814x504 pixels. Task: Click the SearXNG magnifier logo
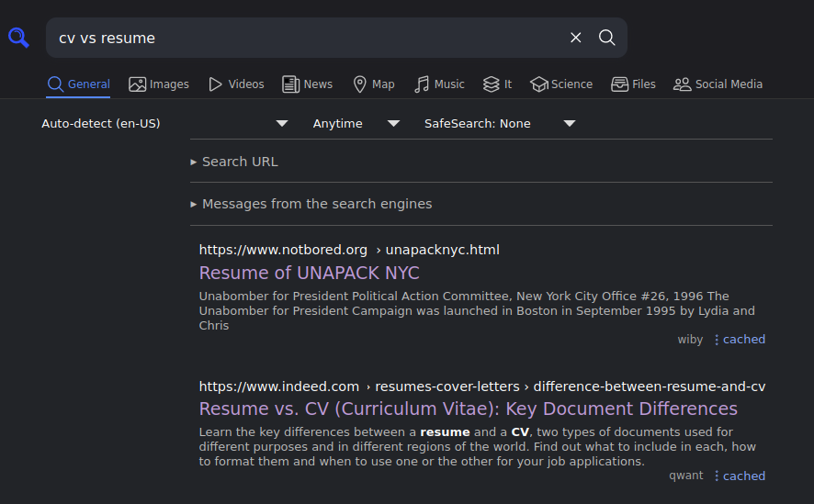18,38
